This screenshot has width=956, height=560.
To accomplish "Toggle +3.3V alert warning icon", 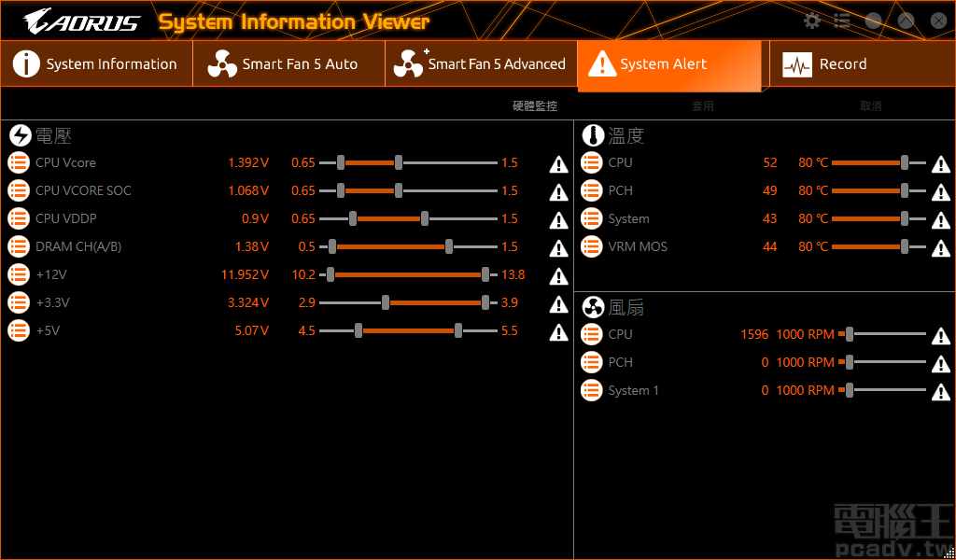I will [558, 304].
